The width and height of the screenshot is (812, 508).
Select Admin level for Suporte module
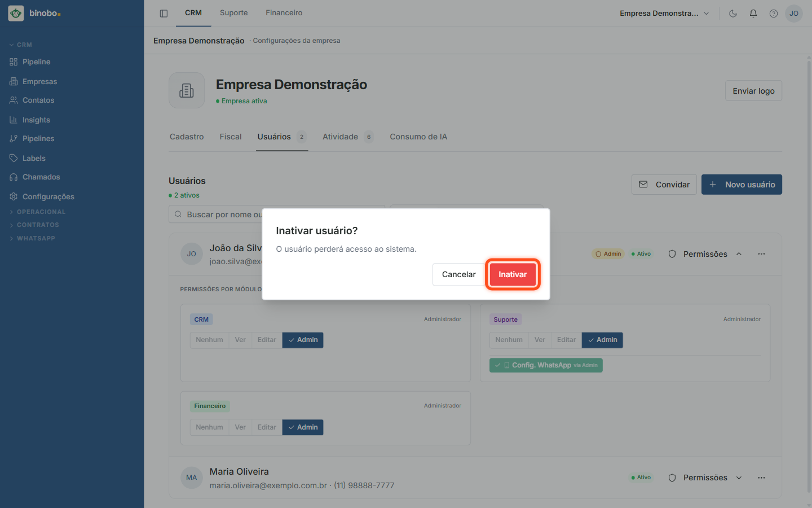[602, 340]
